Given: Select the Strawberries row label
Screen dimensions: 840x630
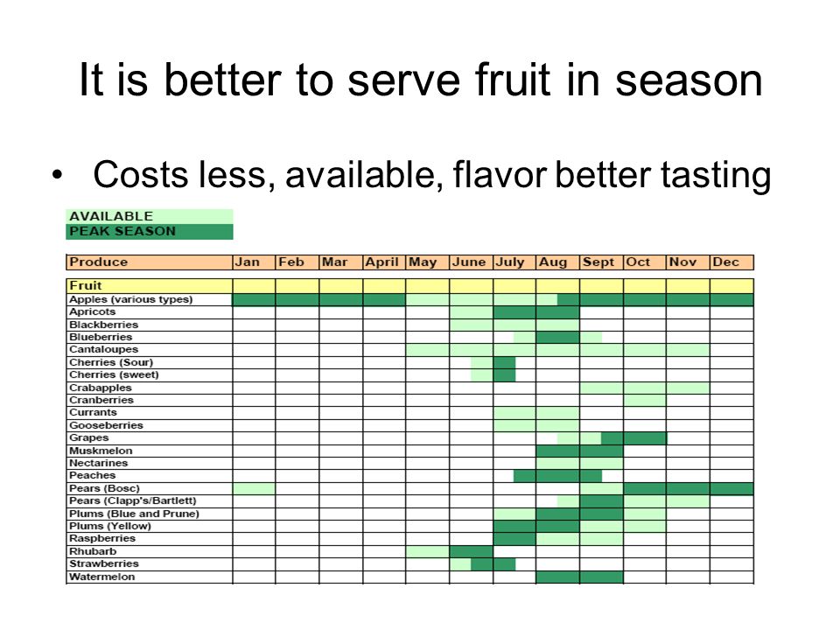Looking at the screenshot, I should tap(150, 564).
